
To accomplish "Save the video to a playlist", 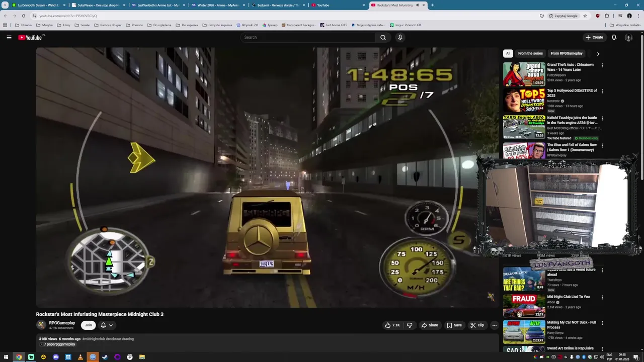I will 454,325.
